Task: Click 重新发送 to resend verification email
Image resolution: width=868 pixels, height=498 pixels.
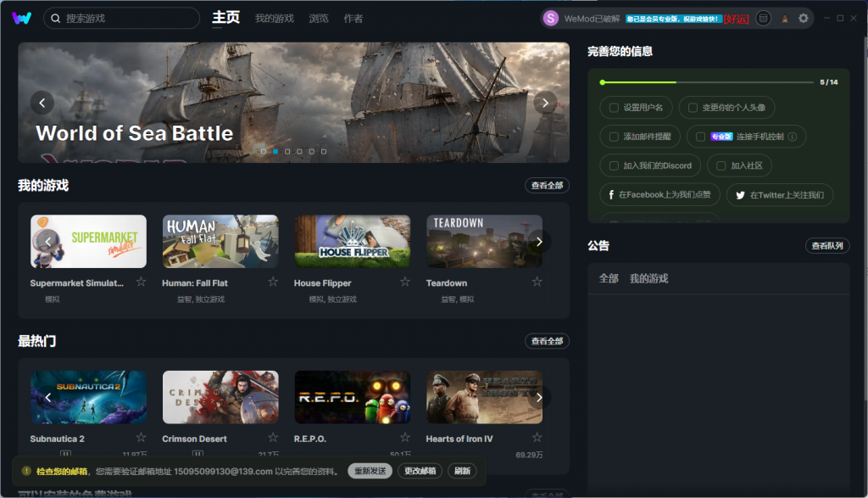Action: (370, 471)
